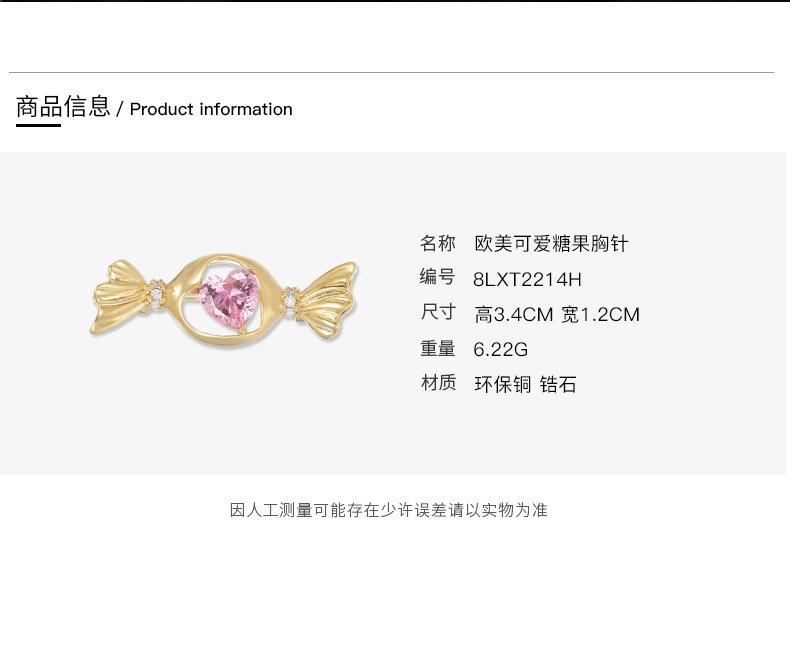Viewport: 790px width, 654px height.
Task: Click the 尺寸 label
Action: tap(437, 312)
